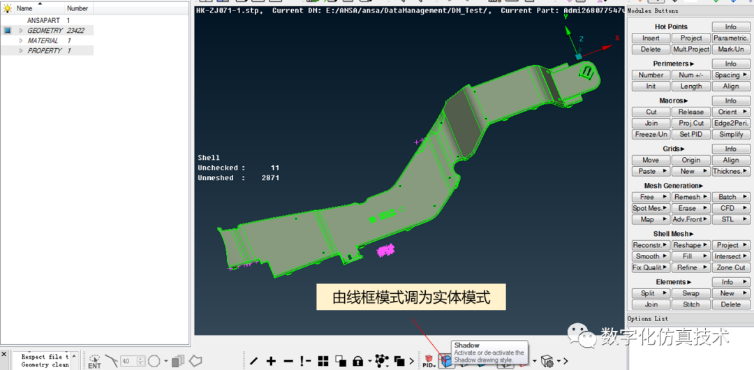
Task: Click the polygon selection icon
Action: point(195,360)
